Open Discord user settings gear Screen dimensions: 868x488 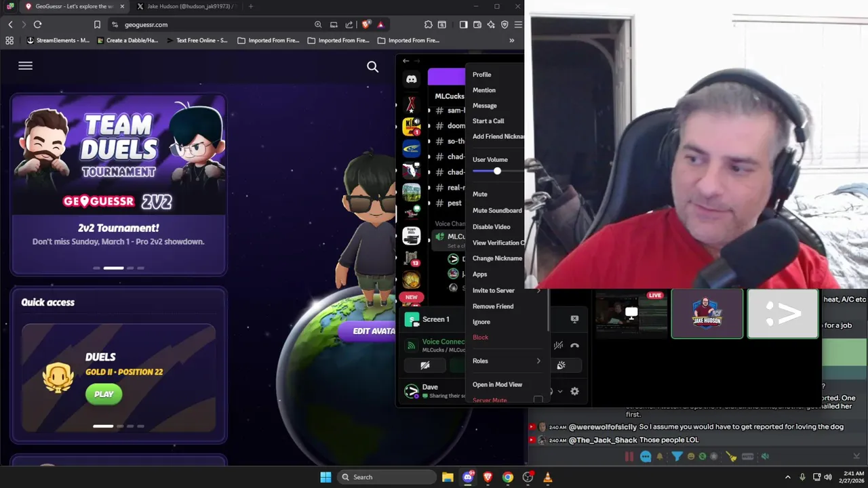click(574, 391)
